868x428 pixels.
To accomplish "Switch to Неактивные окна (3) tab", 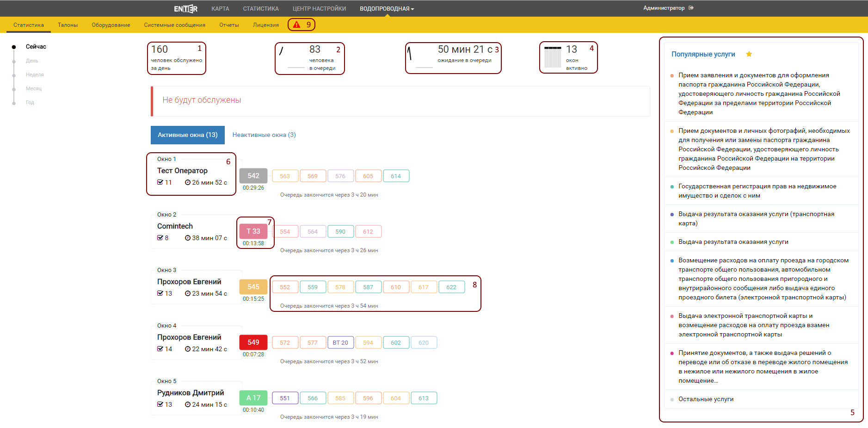I will pyautogui.click(x=264, y=135).
